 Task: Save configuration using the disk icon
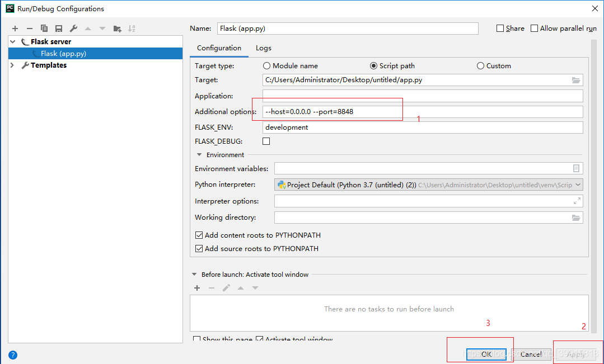(59, 29)
